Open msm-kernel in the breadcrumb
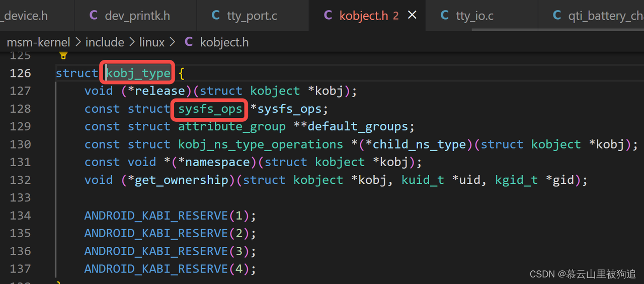Viewport: 644px width, 284px height. (x=38, y=42)
